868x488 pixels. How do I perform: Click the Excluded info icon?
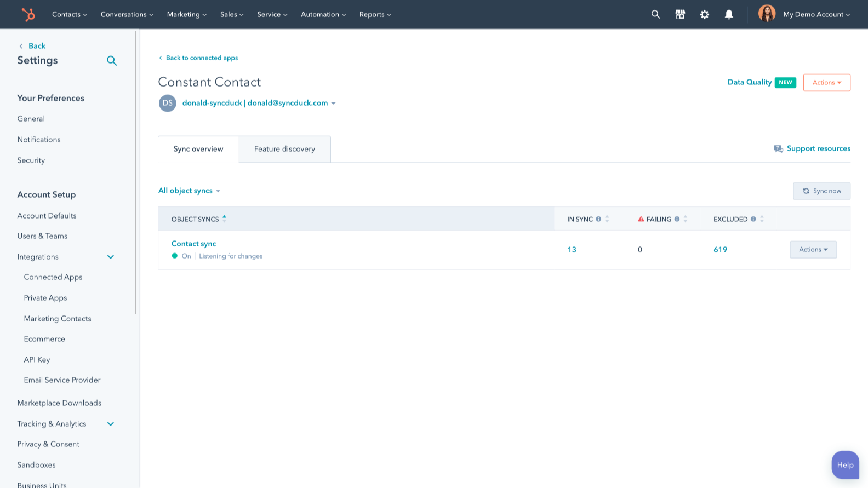[753, 219]
